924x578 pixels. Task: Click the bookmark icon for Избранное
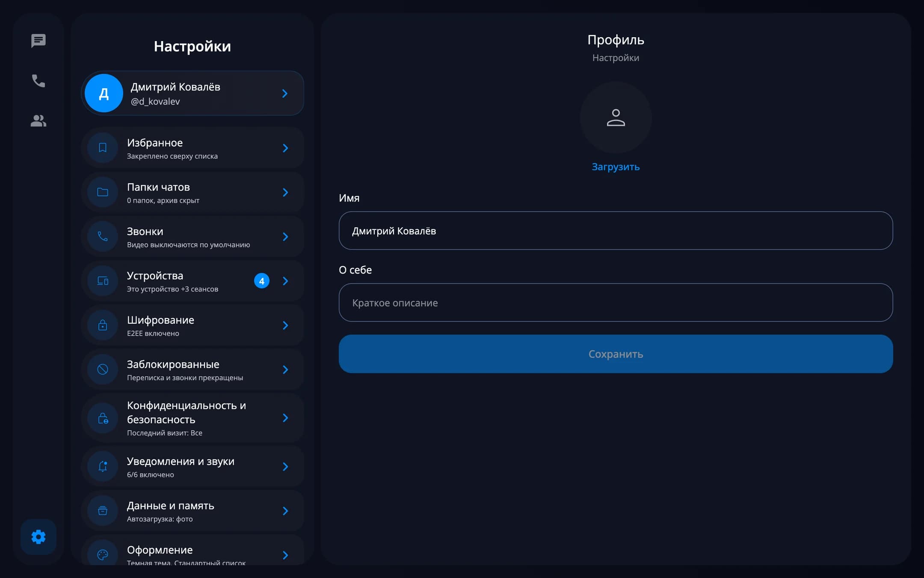coord(103,148)
